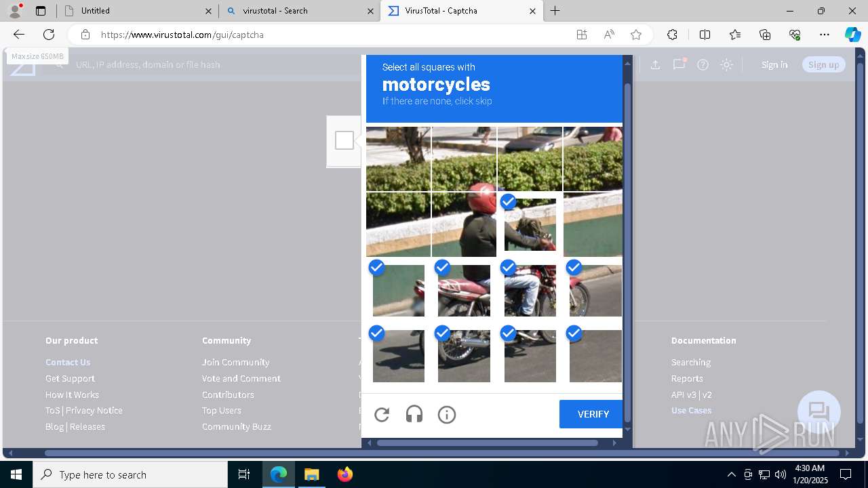868x488 pixels.
Task: Show hidden system tray icons
Action: (731, 474)
